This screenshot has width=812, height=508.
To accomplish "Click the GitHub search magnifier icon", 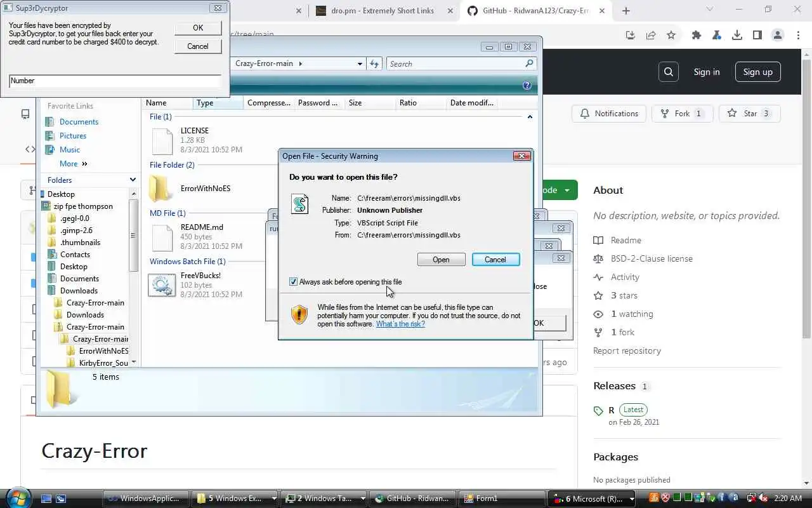I will click(x=669, y=72).
